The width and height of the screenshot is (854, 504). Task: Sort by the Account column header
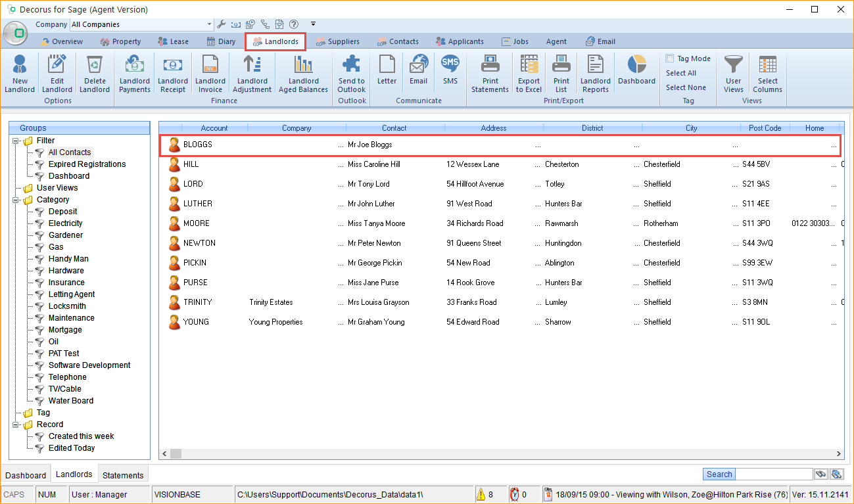pyautogui.click(x=214, y=128)
